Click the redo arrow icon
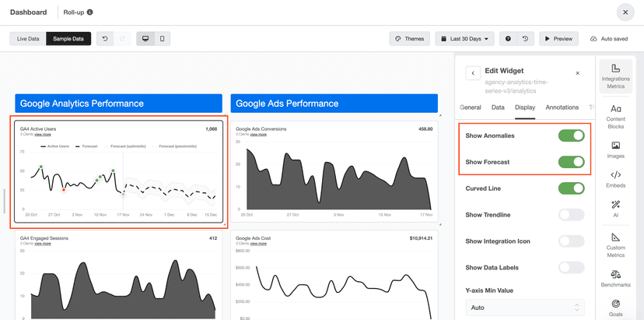Viewport: 644px width, 320px height. tap(122, 39)
